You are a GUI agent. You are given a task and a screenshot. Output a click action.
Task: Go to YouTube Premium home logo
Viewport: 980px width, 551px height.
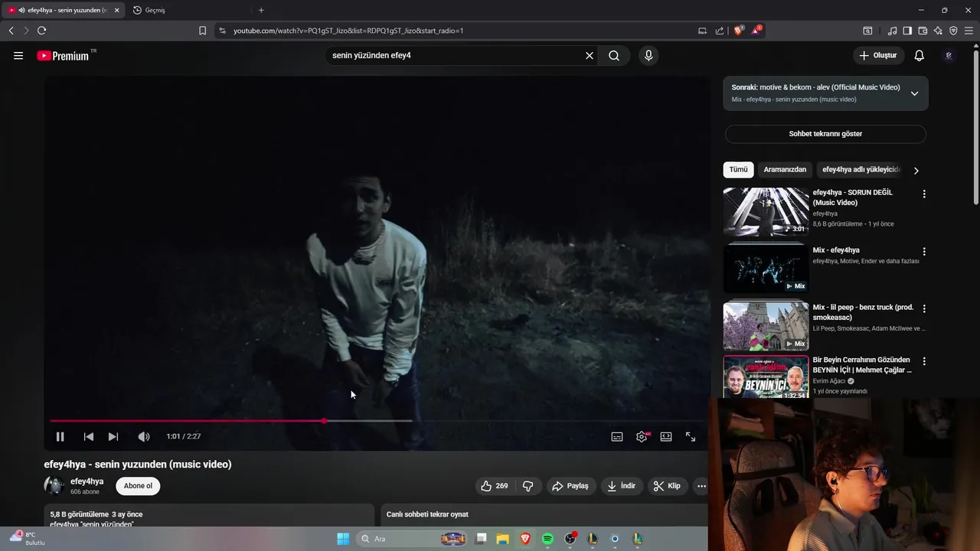coord(63,56)
